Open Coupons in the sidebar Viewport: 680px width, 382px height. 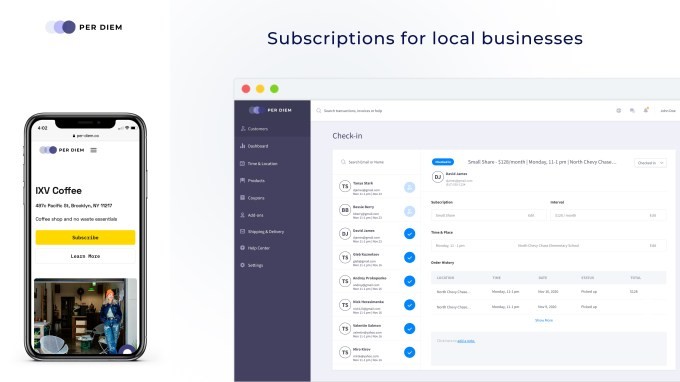pos(252,198)
